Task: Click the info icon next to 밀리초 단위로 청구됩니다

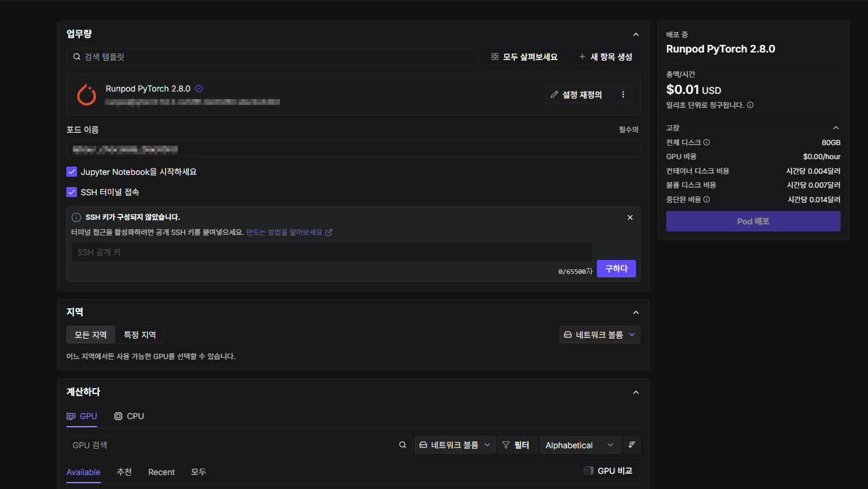Action: [x=750, y=105]
